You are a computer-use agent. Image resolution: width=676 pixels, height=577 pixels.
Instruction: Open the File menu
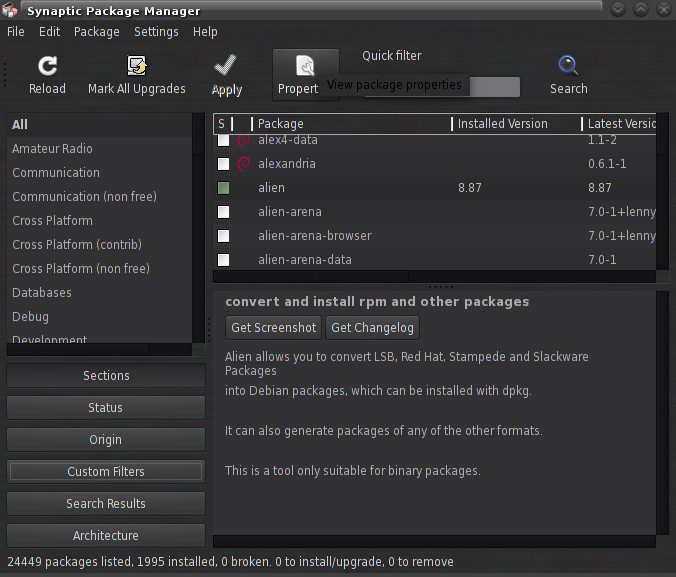click(x=16, y=31)
